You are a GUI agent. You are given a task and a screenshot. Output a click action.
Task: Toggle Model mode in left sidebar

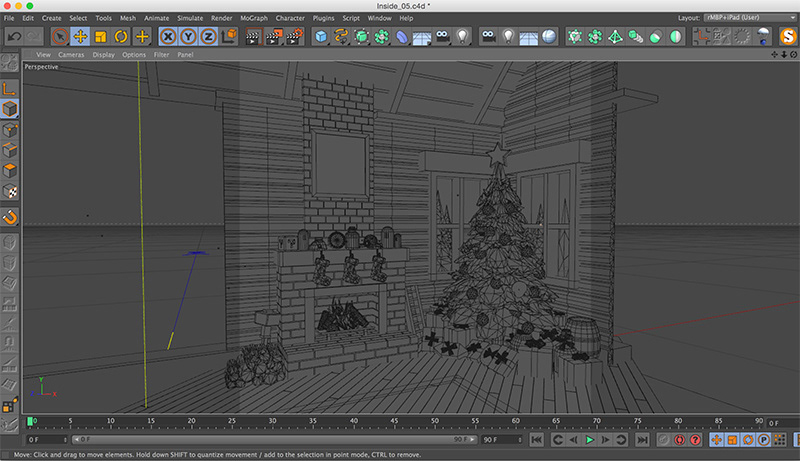click(10, 109)
